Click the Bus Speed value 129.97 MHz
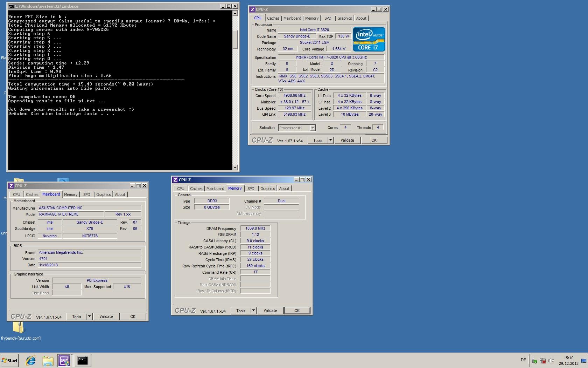 (295, 108)
